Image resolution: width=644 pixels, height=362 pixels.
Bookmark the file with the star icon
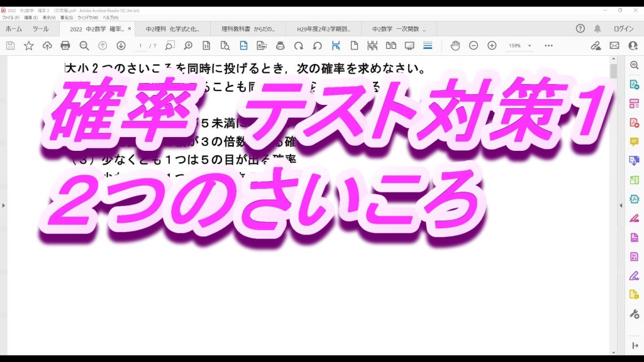pos(29,46)
